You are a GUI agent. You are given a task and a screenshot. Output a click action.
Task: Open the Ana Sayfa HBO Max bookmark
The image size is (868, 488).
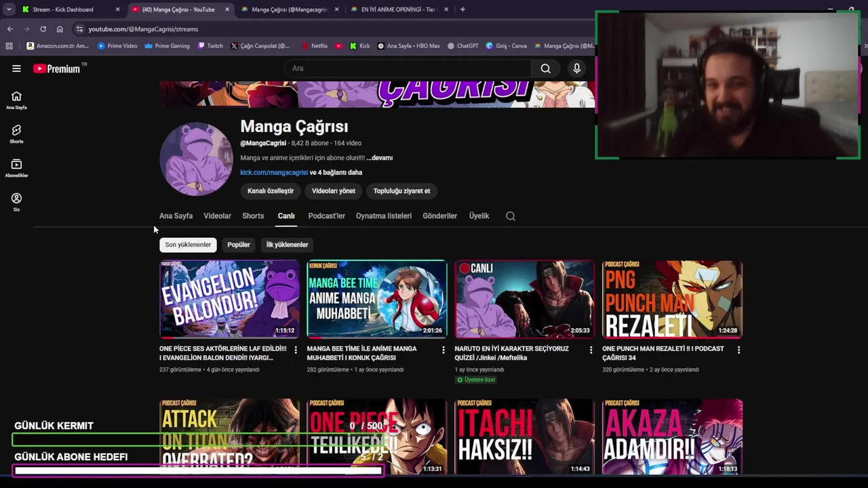408,46
